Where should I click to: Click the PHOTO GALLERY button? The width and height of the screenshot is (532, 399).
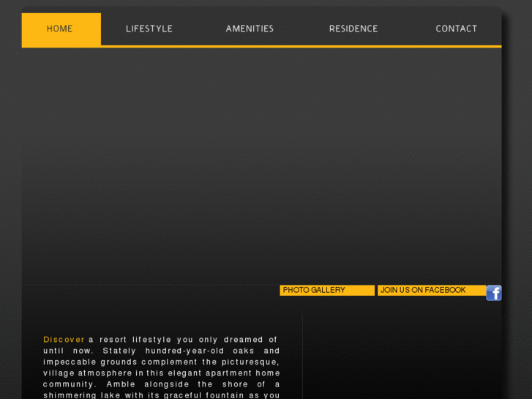coord(327,291)
